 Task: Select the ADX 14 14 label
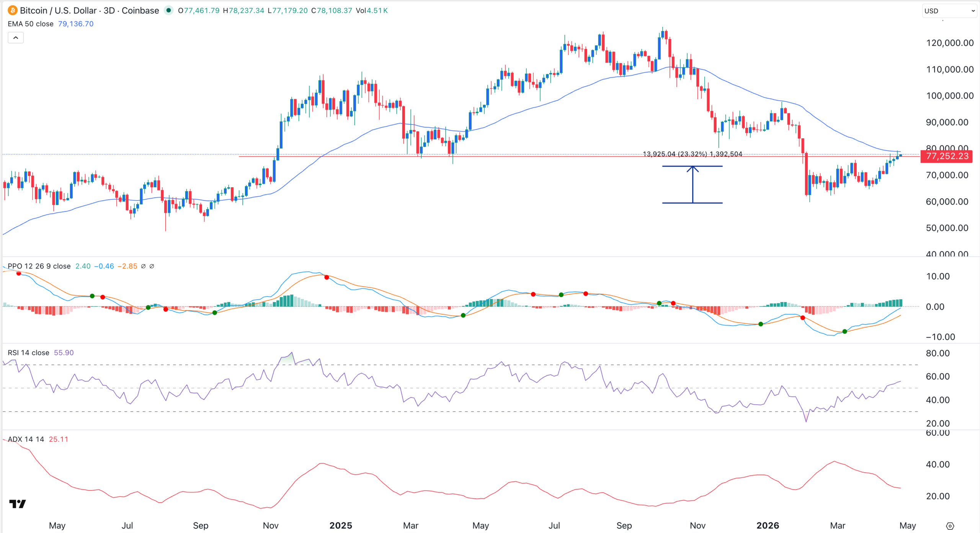[x=26, y=439]
